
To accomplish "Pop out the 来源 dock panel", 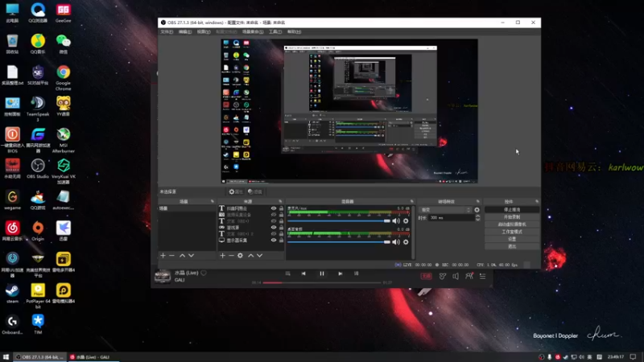I will (x=280, y=202).
